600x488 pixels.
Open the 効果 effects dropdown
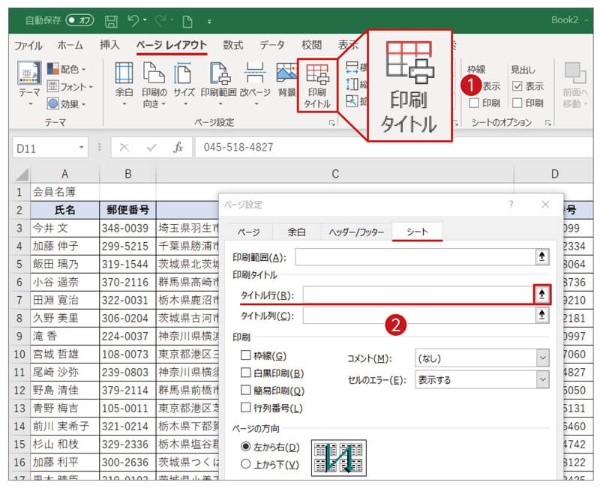pyautogui.click(x=67, y=104)
